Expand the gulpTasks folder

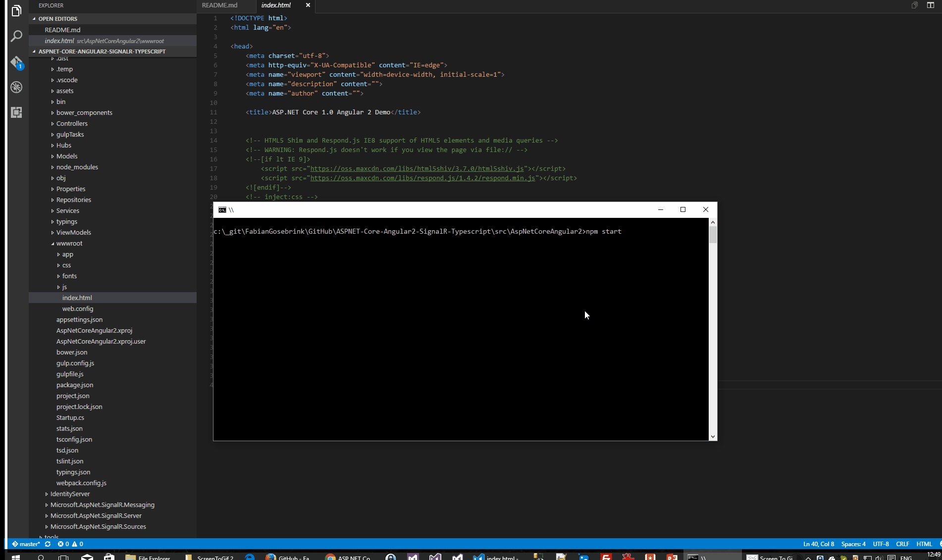(112, 134)
